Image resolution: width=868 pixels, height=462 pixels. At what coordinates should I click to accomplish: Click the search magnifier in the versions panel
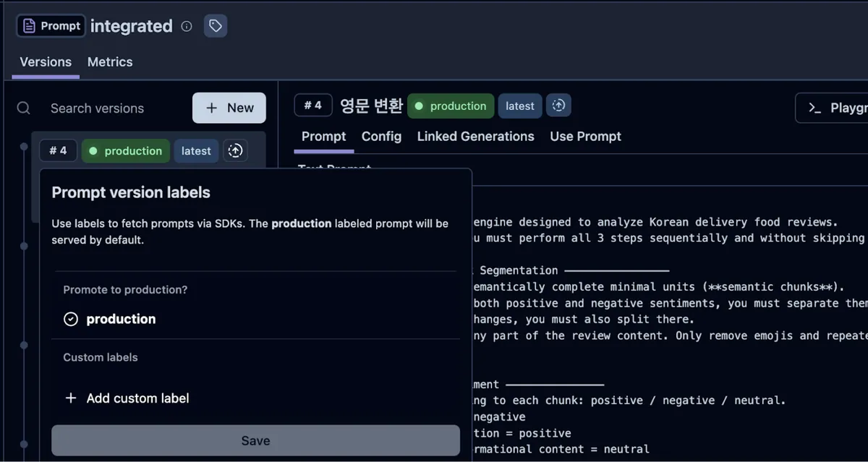pos(22,108)
